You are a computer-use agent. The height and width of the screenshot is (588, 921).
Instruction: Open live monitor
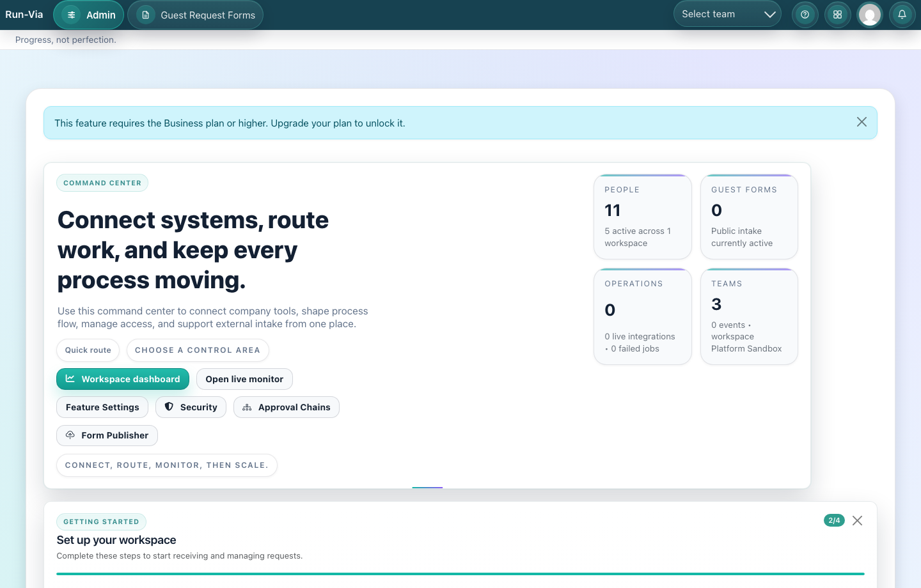244,379
